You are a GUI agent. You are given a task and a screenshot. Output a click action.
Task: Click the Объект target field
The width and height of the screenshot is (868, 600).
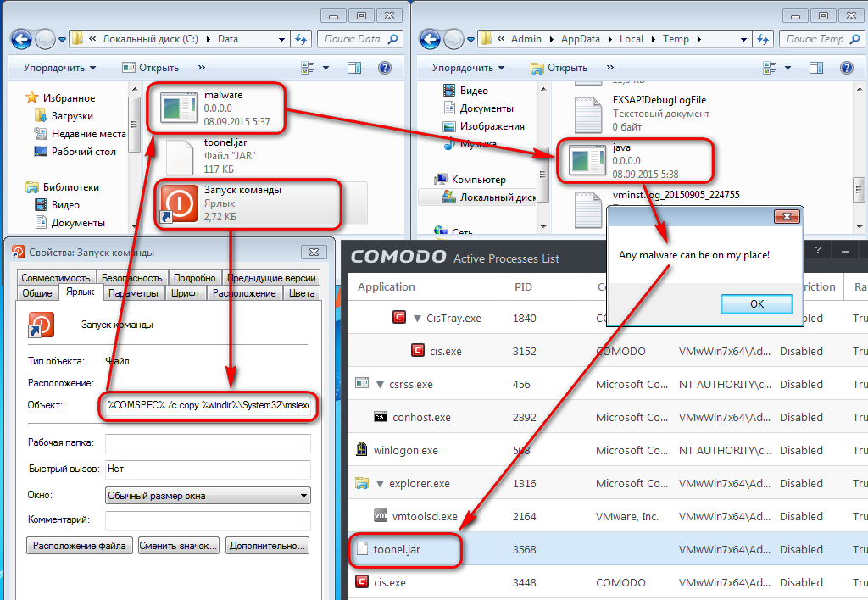pos(209,405)
